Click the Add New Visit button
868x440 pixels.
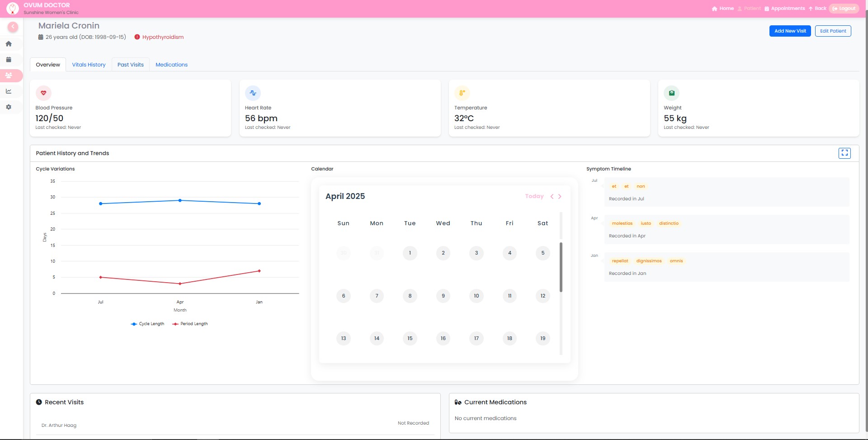point(790,31)
